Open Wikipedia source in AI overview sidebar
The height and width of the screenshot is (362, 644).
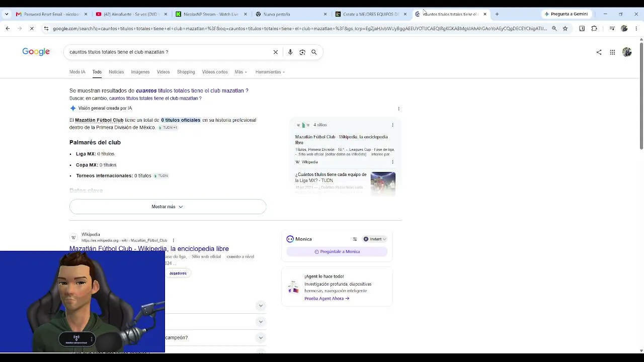click(341, 140)
